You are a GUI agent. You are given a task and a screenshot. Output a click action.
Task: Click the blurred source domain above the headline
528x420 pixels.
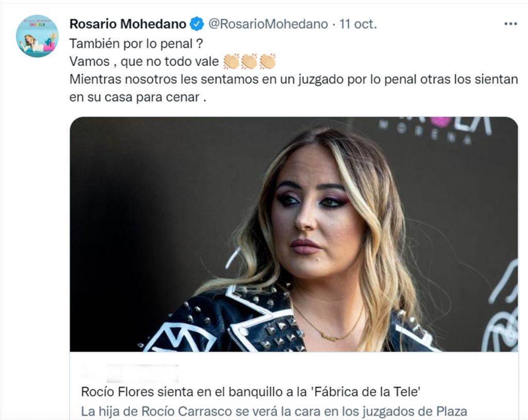tap(129, 374)
